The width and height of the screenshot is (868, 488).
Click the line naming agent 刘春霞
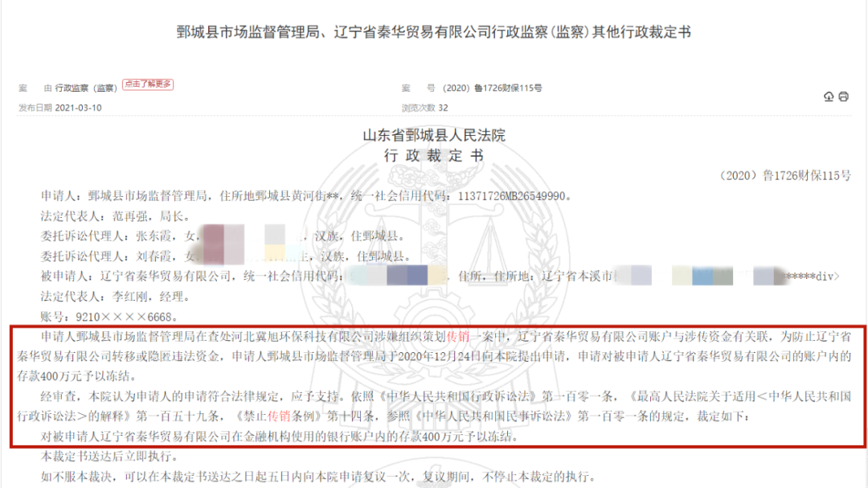(226, 256)
